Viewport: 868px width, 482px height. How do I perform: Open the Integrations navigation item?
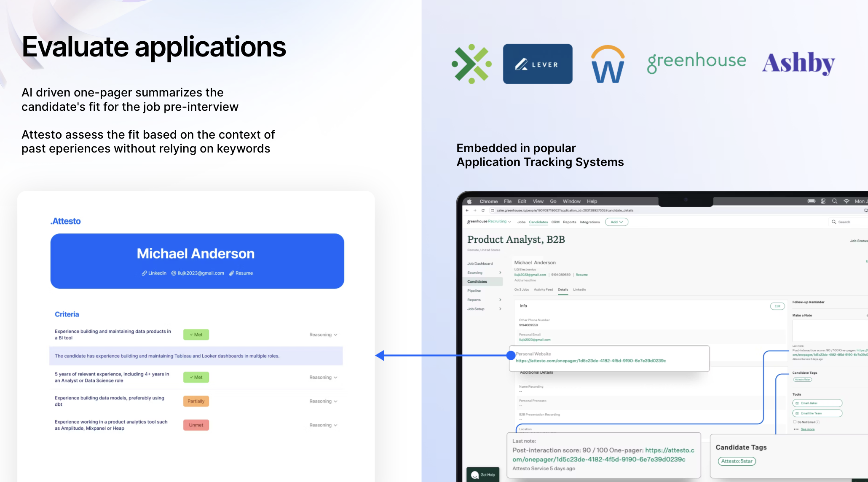[x=589, y=222]
